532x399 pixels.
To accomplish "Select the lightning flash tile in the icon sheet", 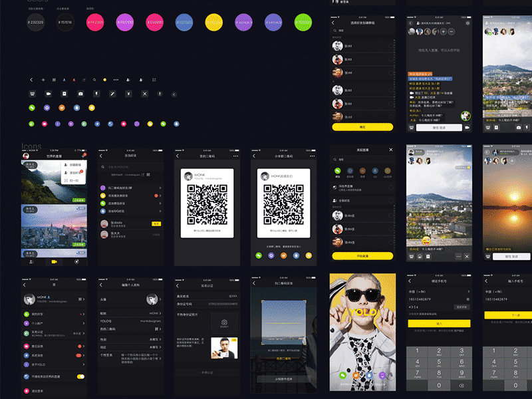I will 96,94.
